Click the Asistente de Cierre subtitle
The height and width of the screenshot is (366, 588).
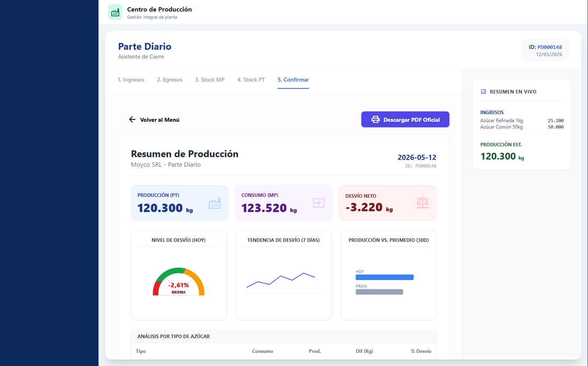(141, 57)
